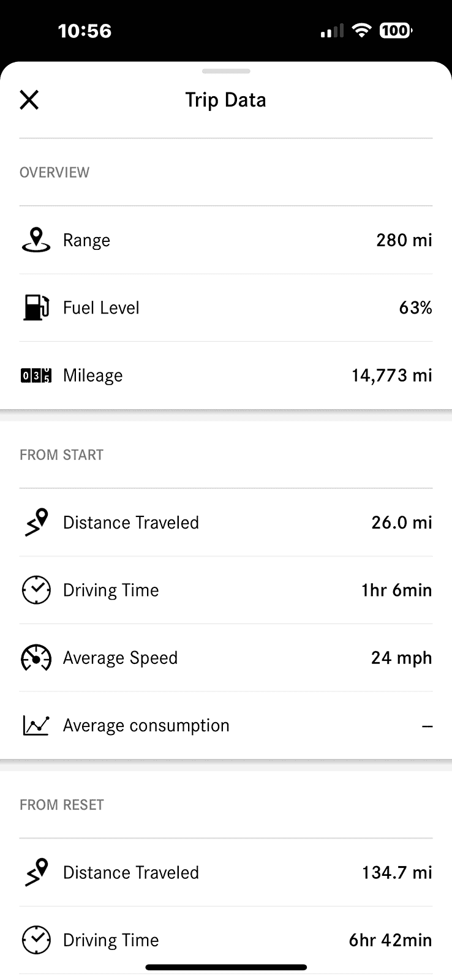Tap the battery indicator in status bar
The image size is (452, 980).
396,31
